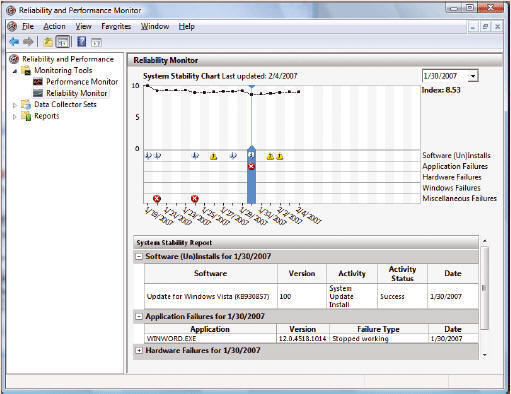Click the Reliability and Performance root node icon
The width and height of the screenshot is (511, 394).
tap(14, 59)
